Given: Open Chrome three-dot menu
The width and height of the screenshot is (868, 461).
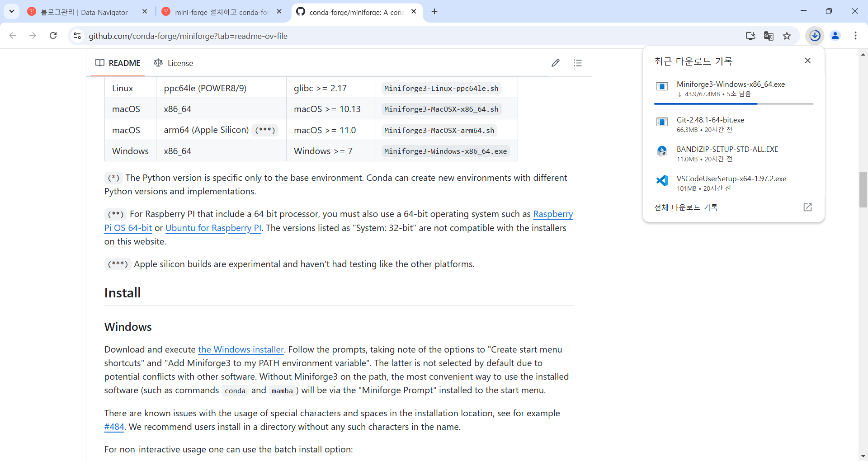Looking at the screenshot, I should point(855,36).
